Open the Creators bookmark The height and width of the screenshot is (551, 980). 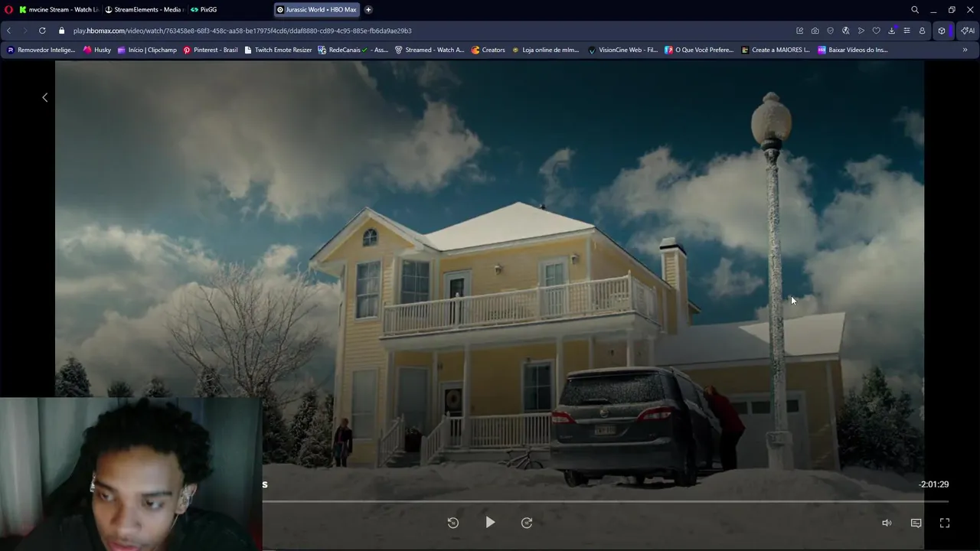point(488,50)
